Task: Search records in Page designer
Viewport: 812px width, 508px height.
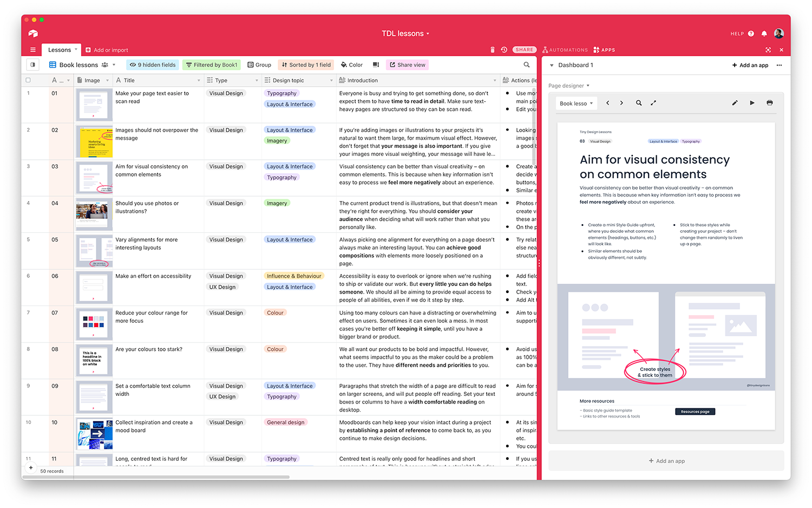Action: click(x=639, y=103)
